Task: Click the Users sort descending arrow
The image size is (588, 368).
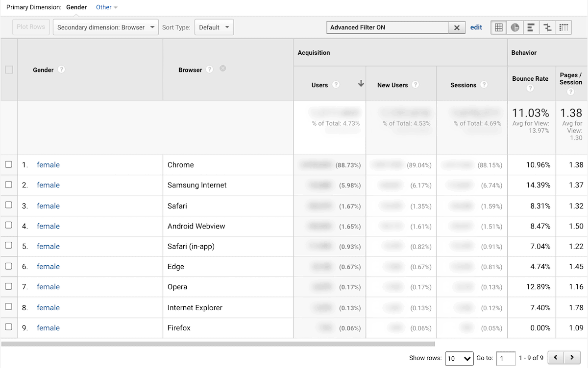Action: point(361,84)
